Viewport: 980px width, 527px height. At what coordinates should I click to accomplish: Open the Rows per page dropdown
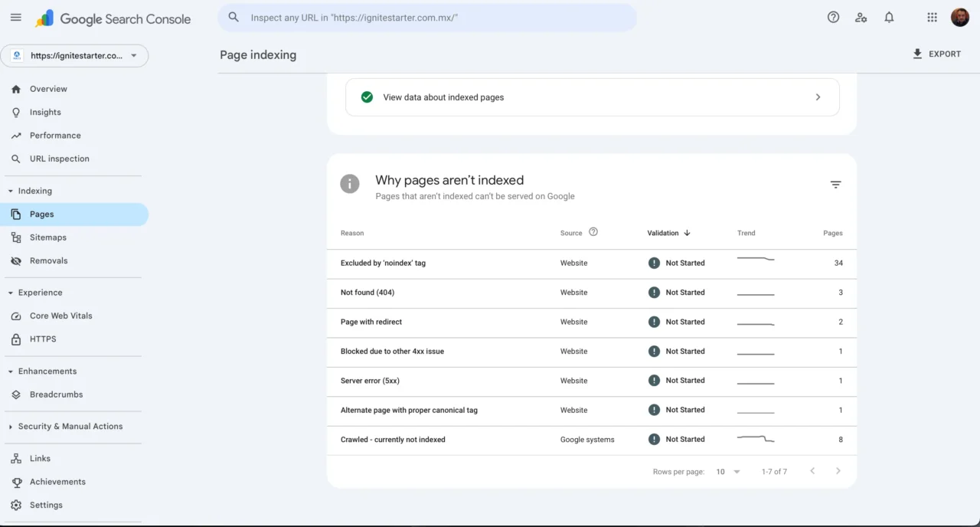coord(726,472)
